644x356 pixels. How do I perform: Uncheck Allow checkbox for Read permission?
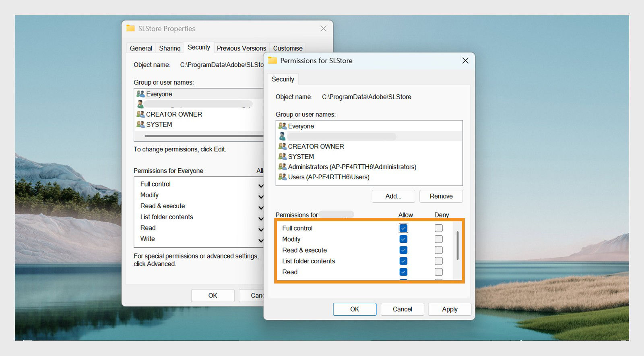403,272
